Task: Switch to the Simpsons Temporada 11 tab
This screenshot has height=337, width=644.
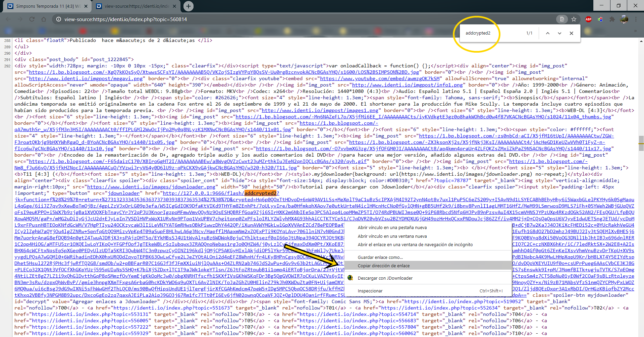Action: point(48,6)
